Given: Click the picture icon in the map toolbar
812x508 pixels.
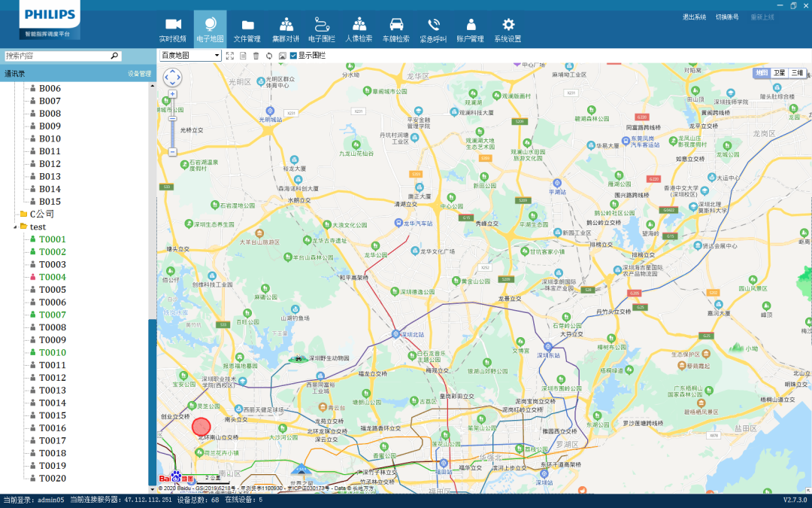Looking at the screenshot, I should tap(282, 56).
